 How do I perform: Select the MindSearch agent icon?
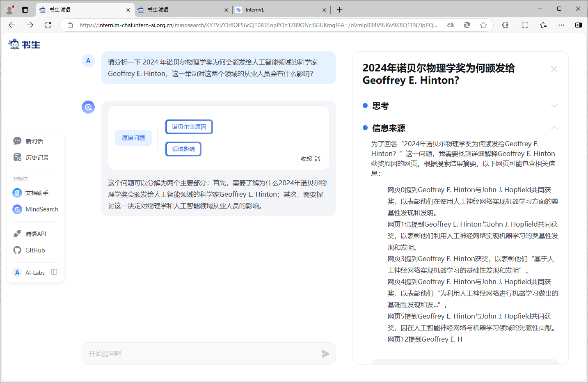[x=17, y=209]
